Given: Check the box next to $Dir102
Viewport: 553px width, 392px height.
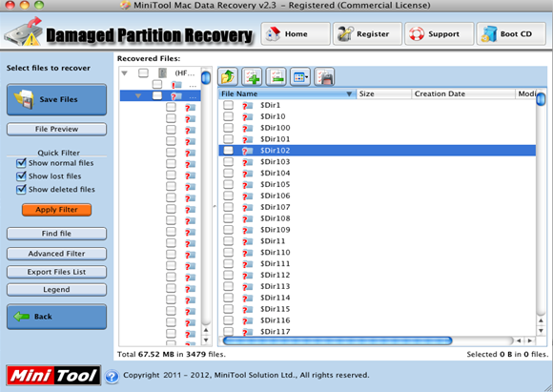Looking at the screenshot, I should (x=228, y=151).
